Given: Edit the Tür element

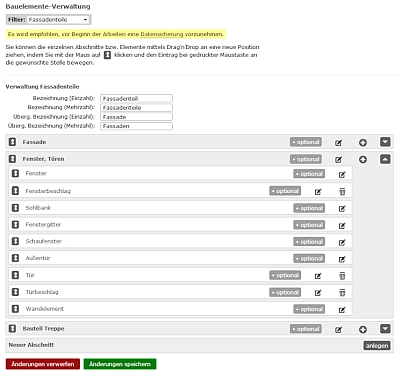Looking at the screenshot, I should pyautogui.click(x=318, y=276).
